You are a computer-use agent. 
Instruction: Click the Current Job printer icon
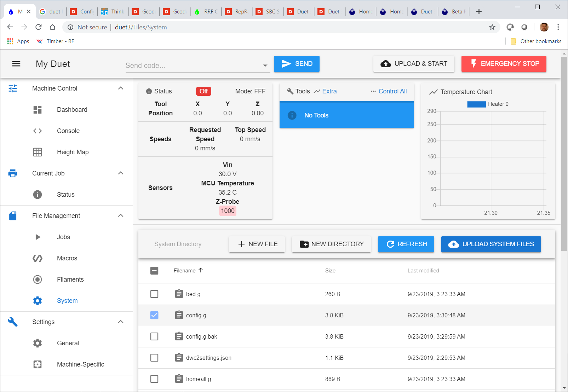pos(13,173)
